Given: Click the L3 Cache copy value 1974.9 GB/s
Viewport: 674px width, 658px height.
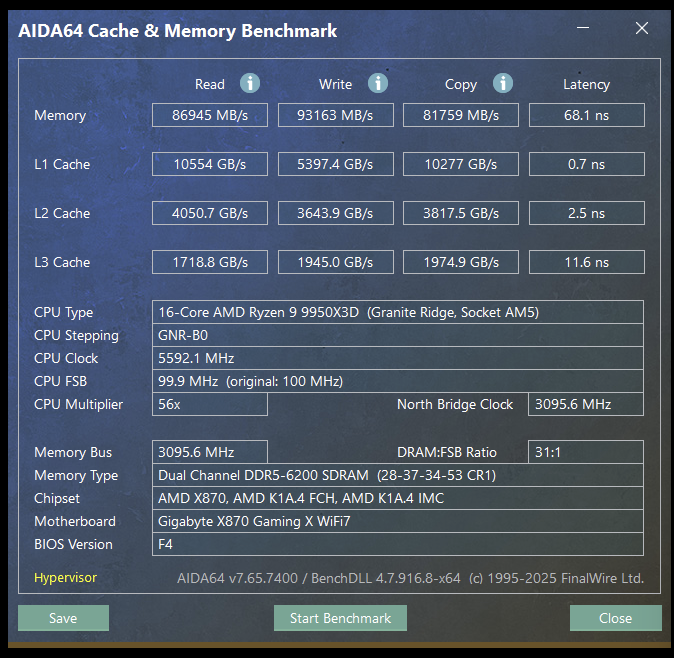Looking at the screenshot, I should click(461, 262).
